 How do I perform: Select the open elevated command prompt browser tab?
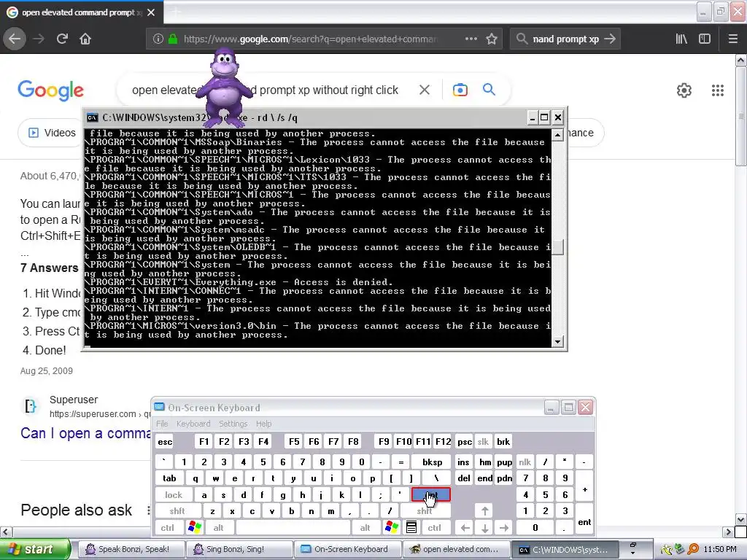82,12
